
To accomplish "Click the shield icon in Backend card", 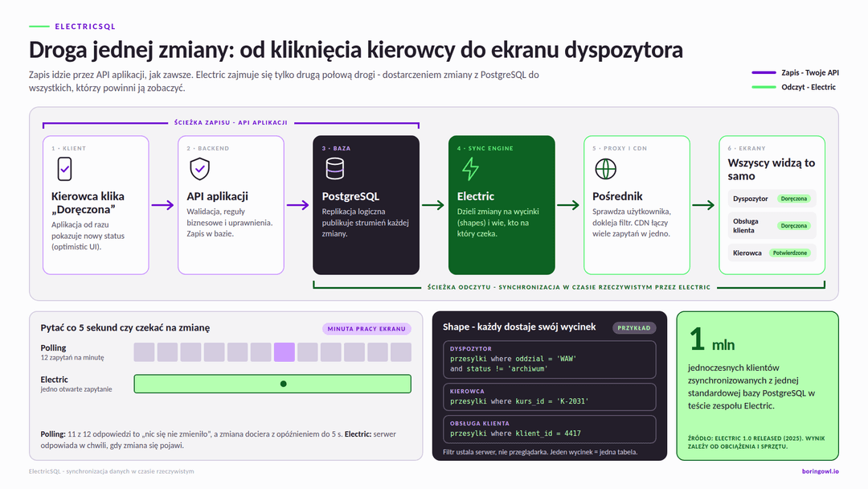I will pyautogui.click(x=200, y=169).
